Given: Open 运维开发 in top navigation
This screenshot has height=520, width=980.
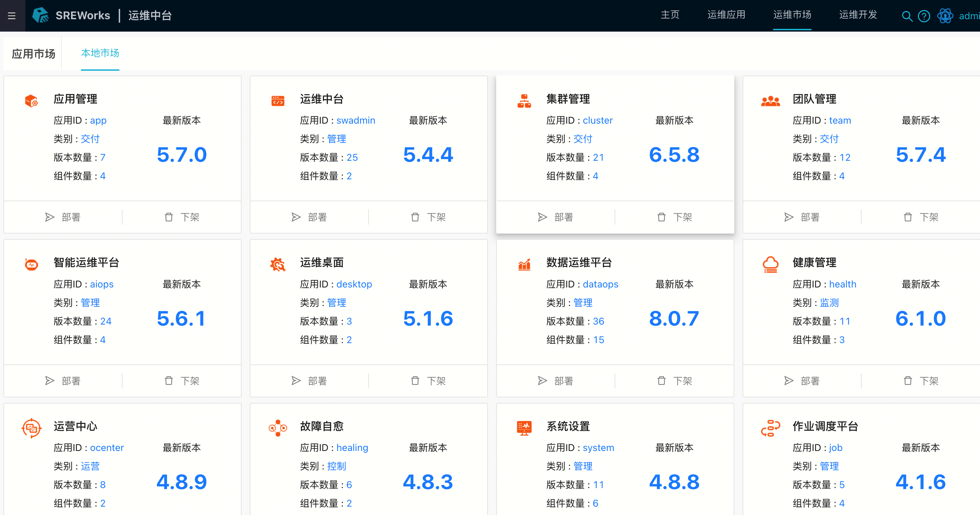Looking at the screenshot, I should pos(858,15).
